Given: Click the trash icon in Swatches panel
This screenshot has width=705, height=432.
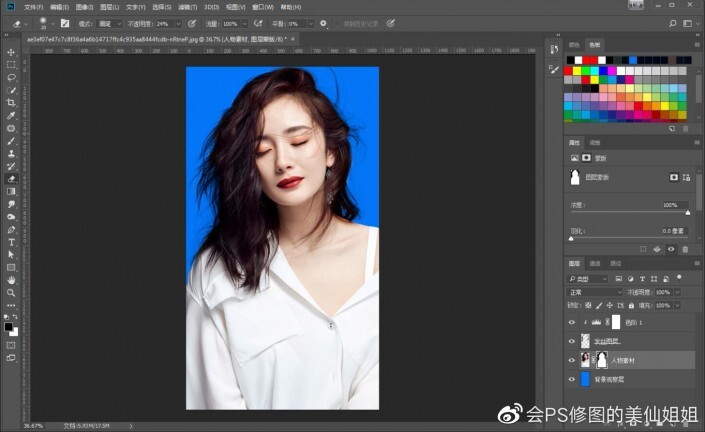Looking at the screenshot, I should click(685, 128).
